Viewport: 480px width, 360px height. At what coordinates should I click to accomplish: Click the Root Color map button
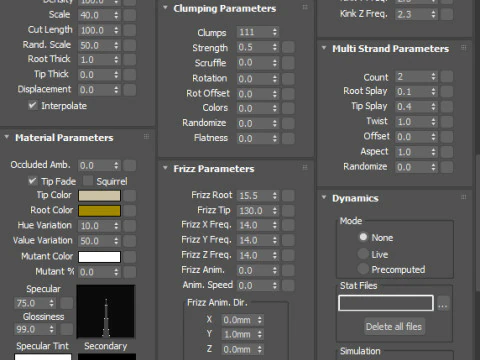tap(130, 211)
